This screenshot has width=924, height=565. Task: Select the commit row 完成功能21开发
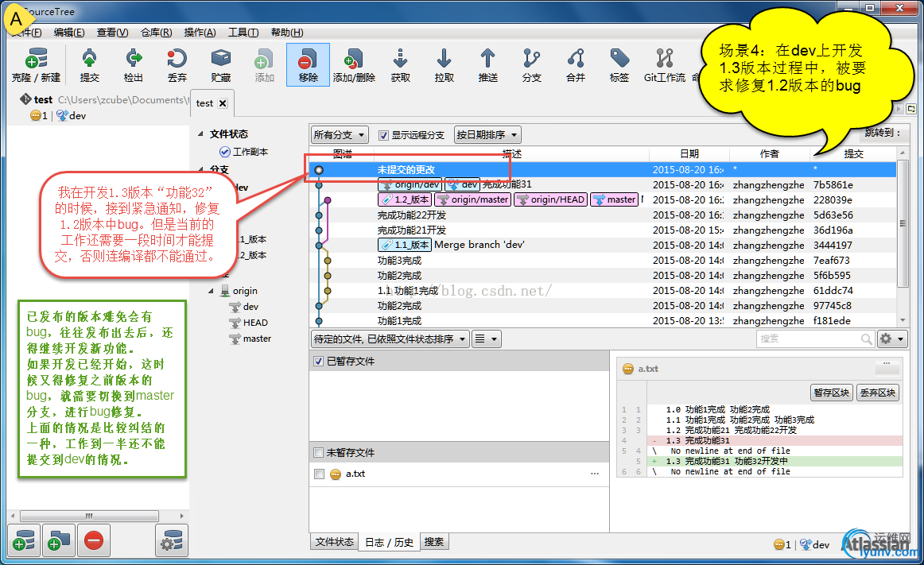(x=602, y=230)
